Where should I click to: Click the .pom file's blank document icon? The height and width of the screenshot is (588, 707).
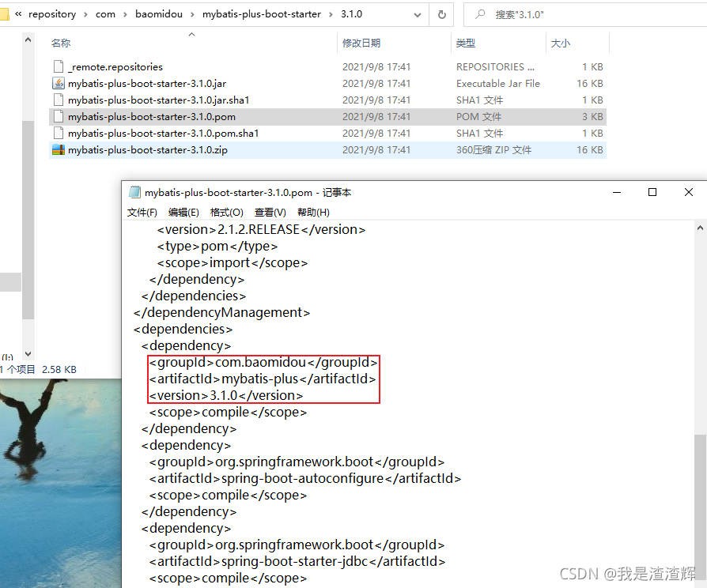pos(59,117)
